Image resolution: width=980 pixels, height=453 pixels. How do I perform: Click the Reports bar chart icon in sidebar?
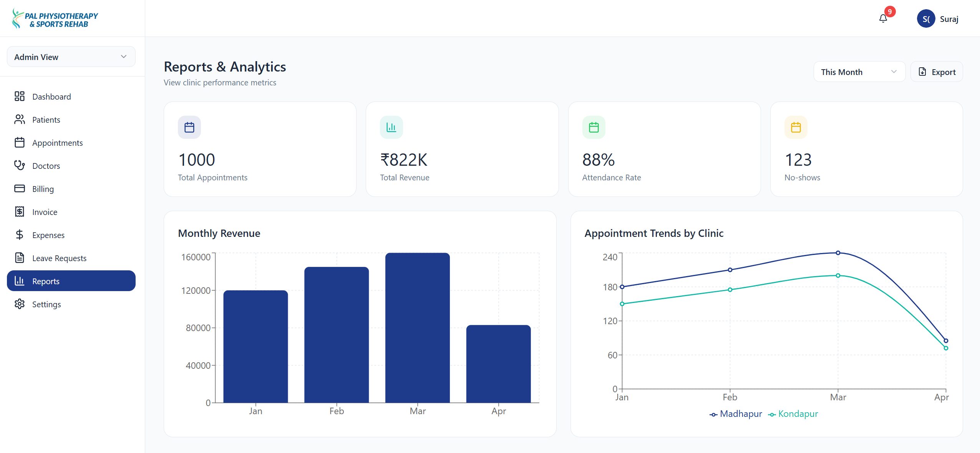(x=20, y=281)
